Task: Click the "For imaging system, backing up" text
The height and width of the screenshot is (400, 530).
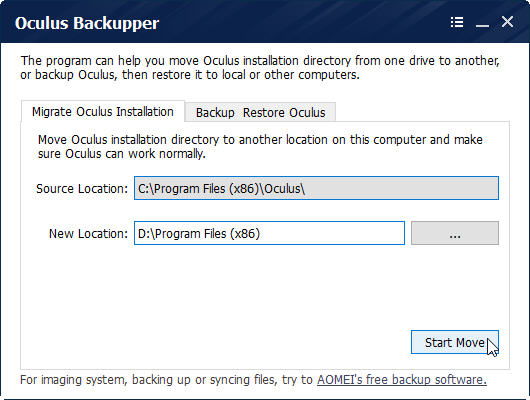Action: 168,380
